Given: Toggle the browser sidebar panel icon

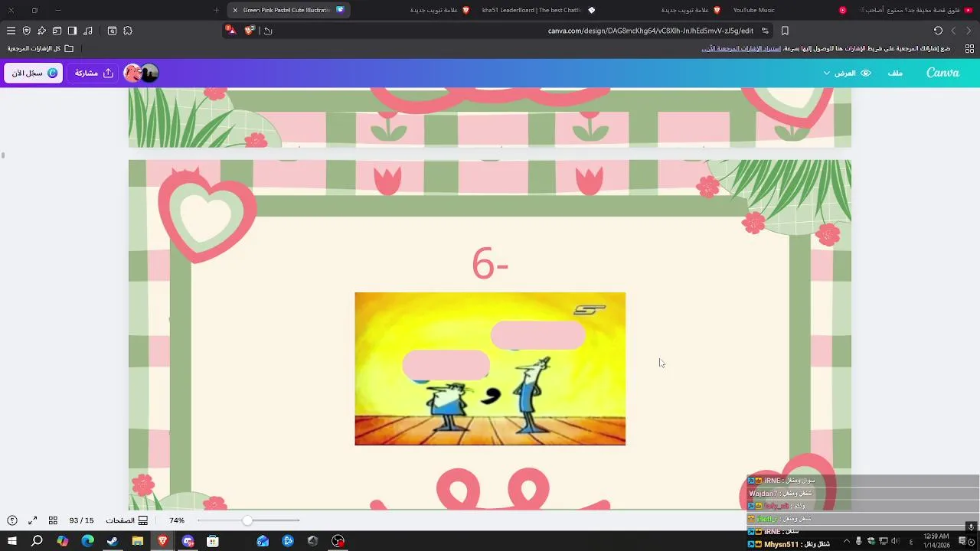Looking at the screenshot, I should (x=73, y=31).
